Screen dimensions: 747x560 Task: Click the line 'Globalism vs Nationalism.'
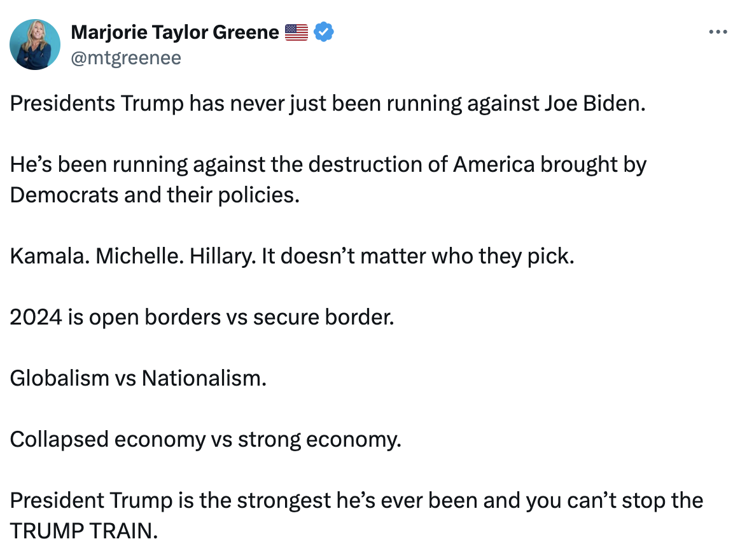point(138,378)
